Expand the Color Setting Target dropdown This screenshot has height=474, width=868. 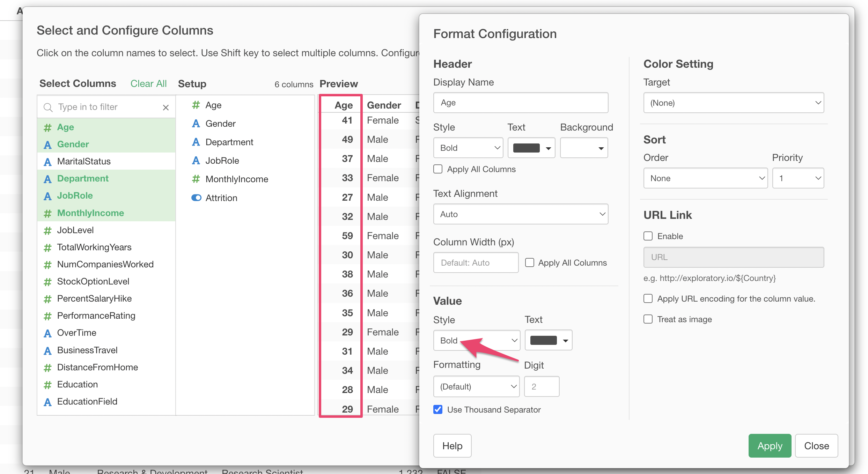coord(733,103)
